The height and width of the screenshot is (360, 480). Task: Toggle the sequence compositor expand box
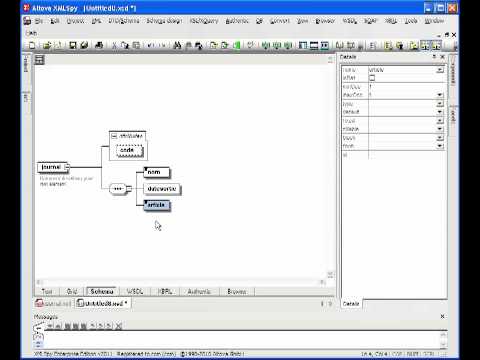pyautogui.click(x=129, y=189)
